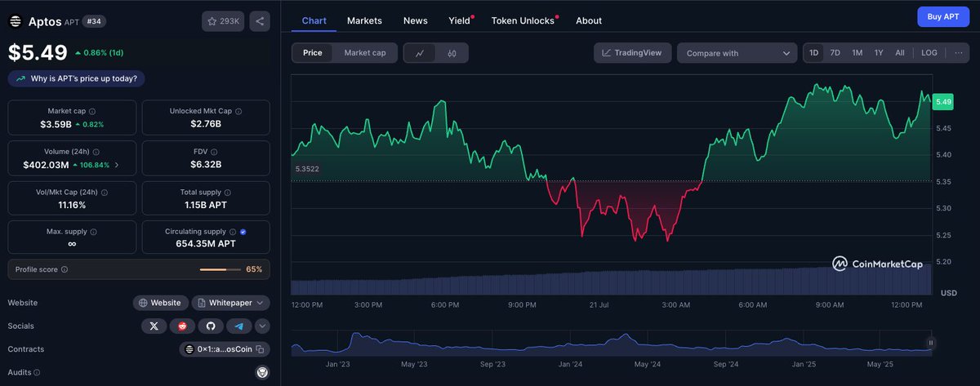Click the 1.15B APT total supply value
Image resolution: width=980 pixels, height=386 pixels.
coord(206,204)
